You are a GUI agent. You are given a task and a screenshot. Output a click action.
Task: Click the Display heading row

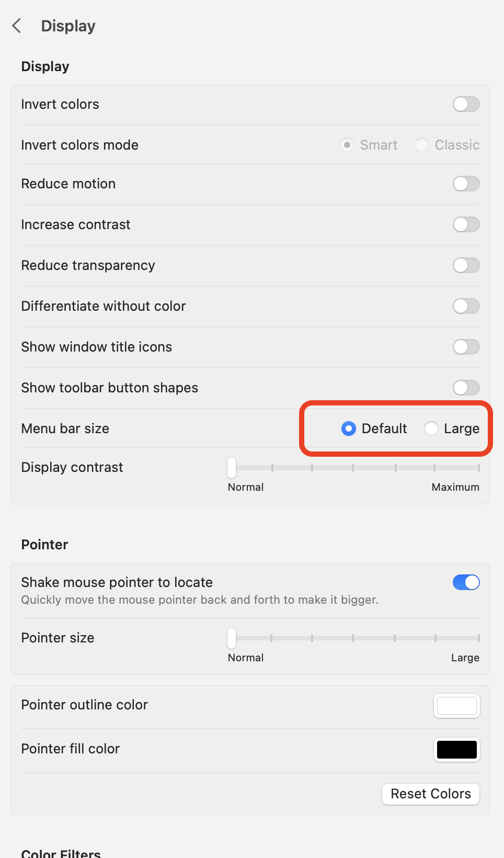pyautogui.click(x=45, y=66)
